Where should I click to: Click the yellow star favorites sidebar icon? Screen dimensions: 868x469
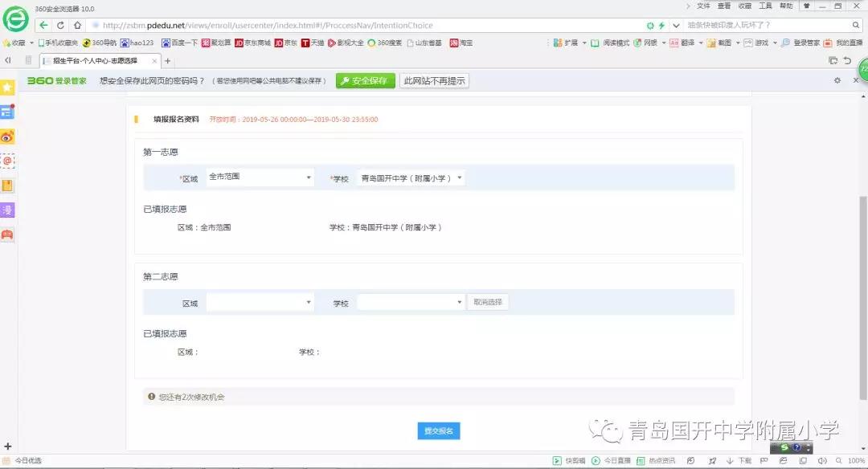coord(7,87)
